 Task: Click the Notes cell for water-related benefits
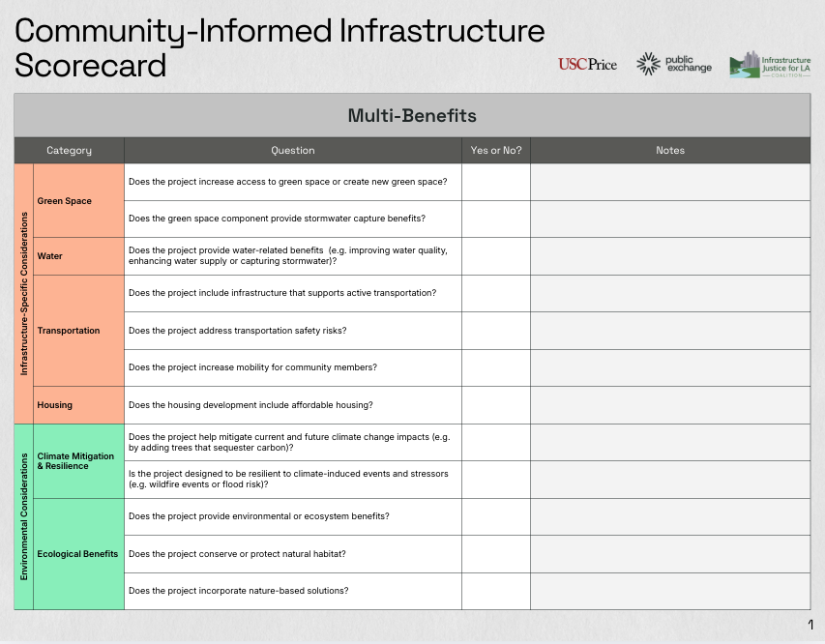[669, 256]
